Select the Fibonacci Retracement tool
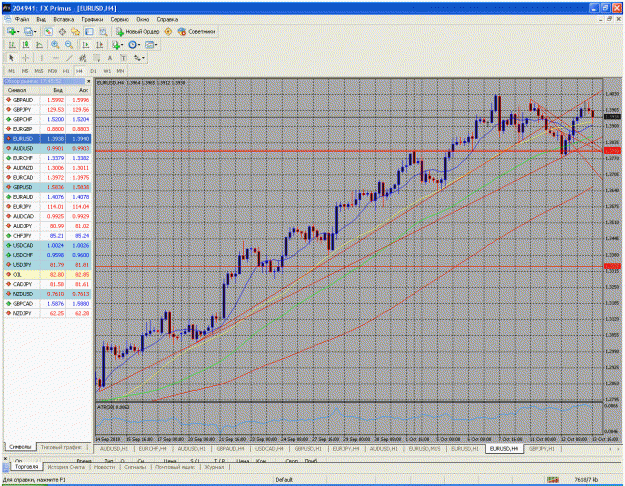This screenshot has width=625, height=486. point(96,58)
